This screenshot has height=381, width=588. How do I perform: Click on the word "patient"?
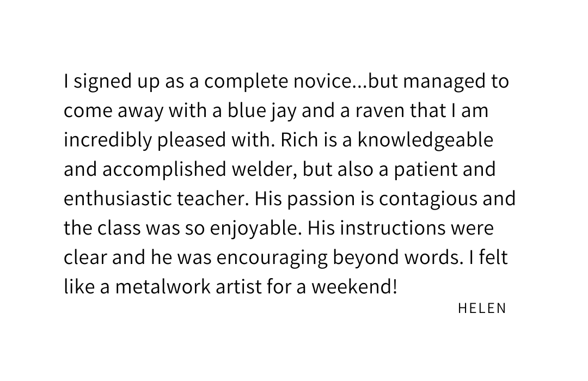tap(425, 170)
